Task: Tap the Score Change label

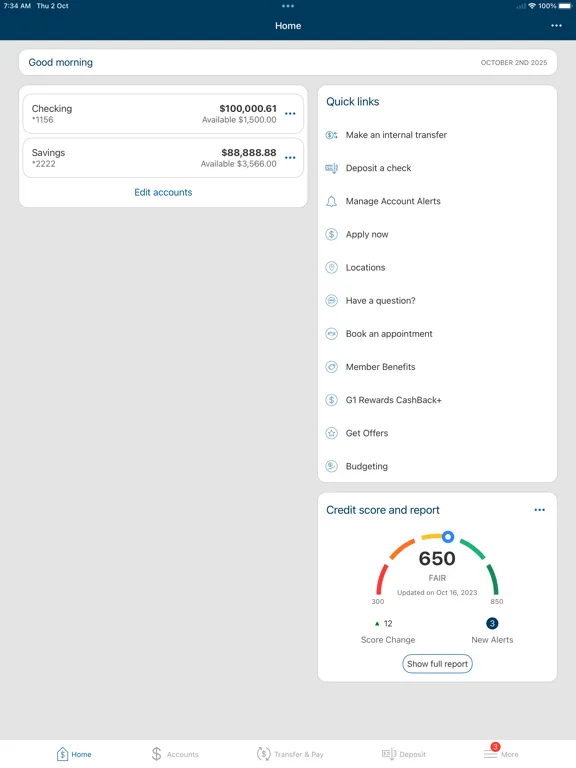Action: pyautogui.click(x=388, y=640)
